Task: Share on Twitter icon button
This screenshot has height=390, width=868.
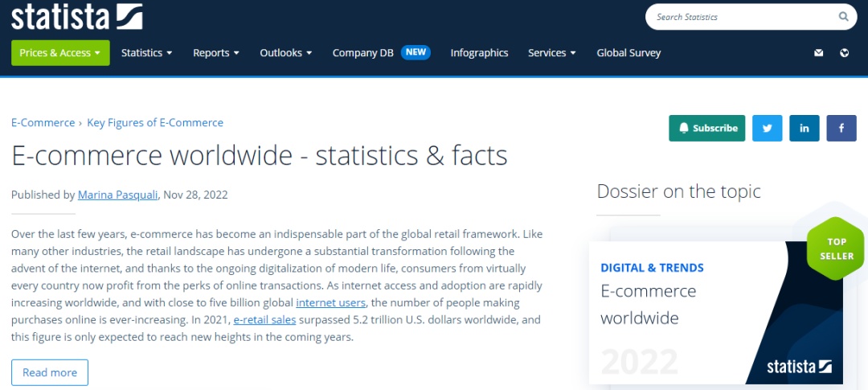Action: 768,128
